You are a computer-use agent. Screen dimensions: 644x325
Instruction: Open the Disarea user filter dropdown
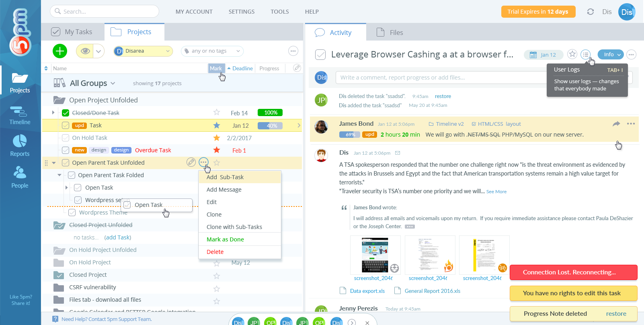coord(143,51)
